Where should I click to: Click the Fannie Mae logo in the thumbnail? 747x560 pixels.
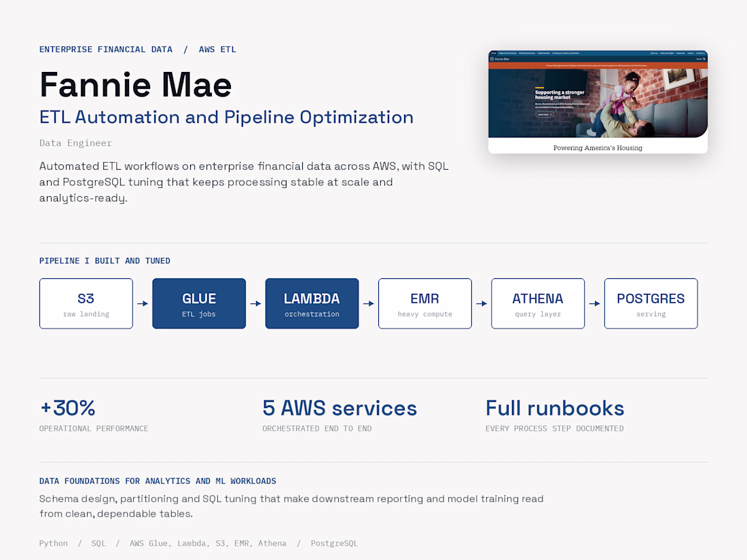tap(500, 59)
